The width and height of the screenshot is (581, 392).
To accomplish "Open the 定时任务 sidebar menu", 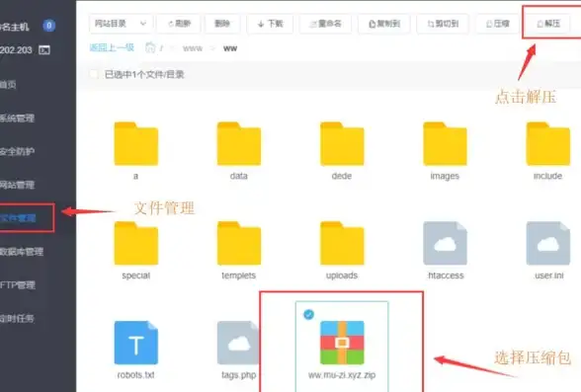I will click(17, 318).
